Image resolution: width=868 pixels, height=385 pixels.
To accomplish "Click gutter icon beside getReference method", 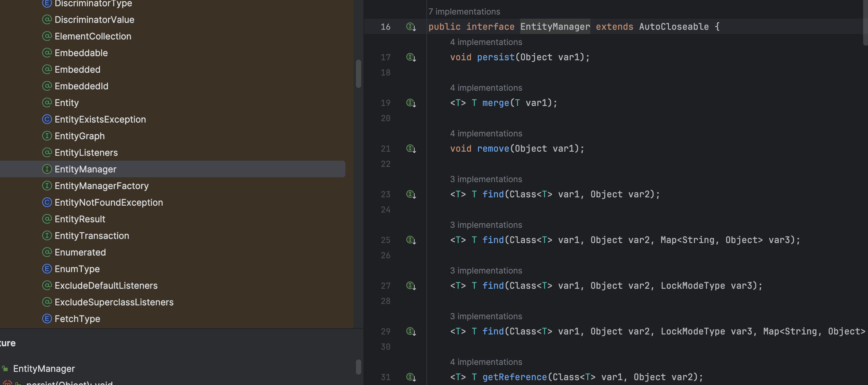I will point(411,377).
